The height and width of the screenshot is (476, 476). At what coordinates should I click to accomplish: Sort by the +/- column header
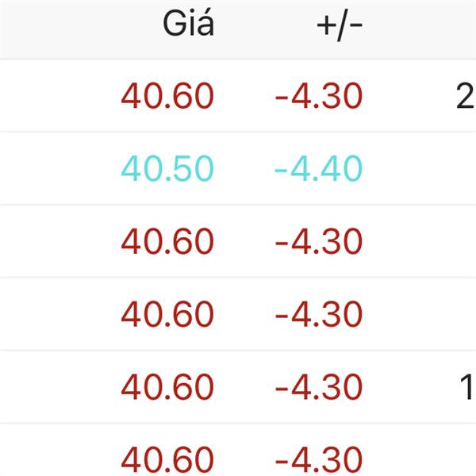[x=340, y=25]
